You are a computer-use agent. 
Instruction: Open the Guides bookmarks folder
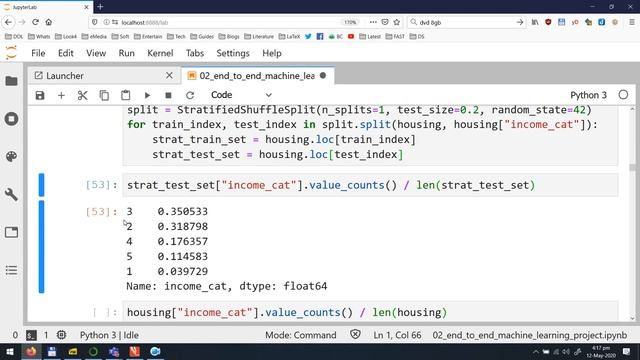(x=202, y=36)
